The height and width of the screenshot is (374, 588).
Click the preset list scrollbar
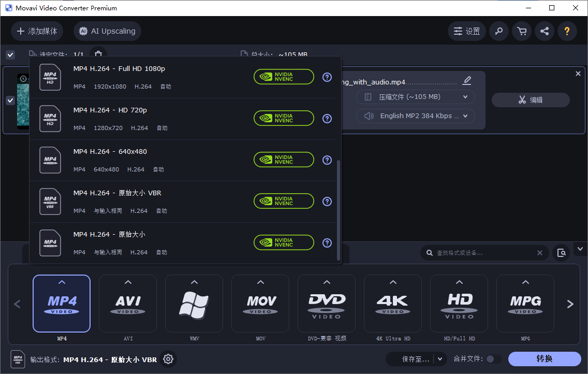(339, 210)
